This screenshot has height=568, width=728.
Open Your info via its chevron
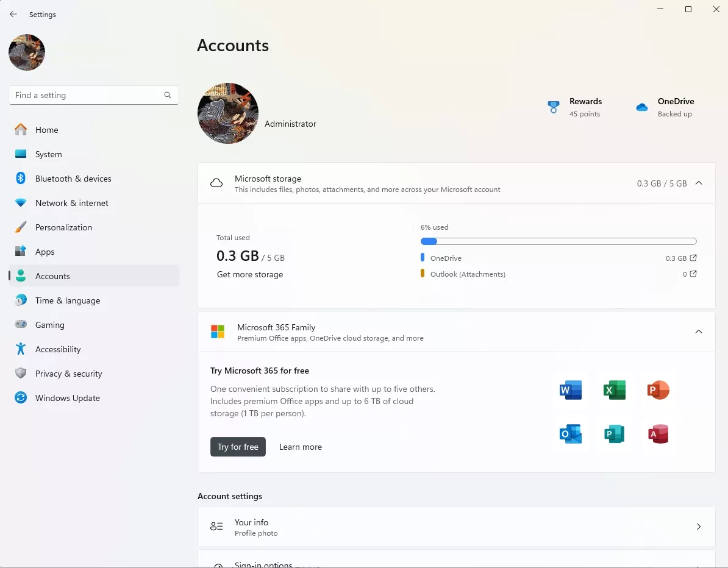[x=698, y=526]
